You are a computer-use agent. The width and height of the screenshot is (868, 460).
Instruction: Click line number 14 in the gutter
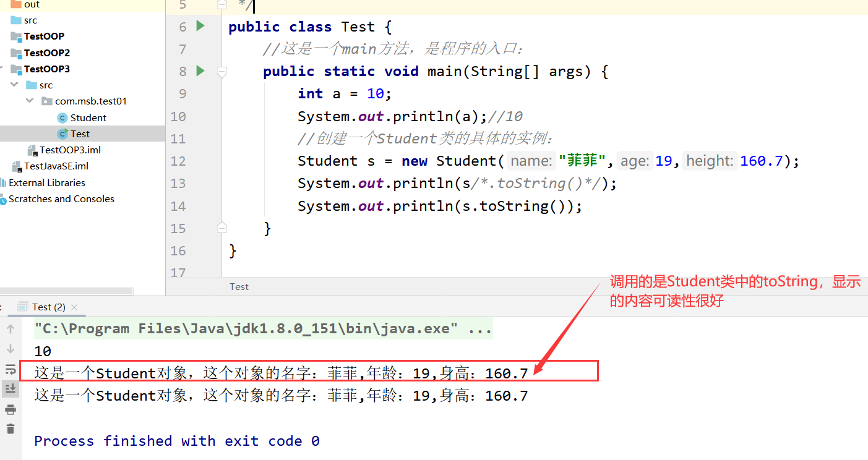click(178, 206)
